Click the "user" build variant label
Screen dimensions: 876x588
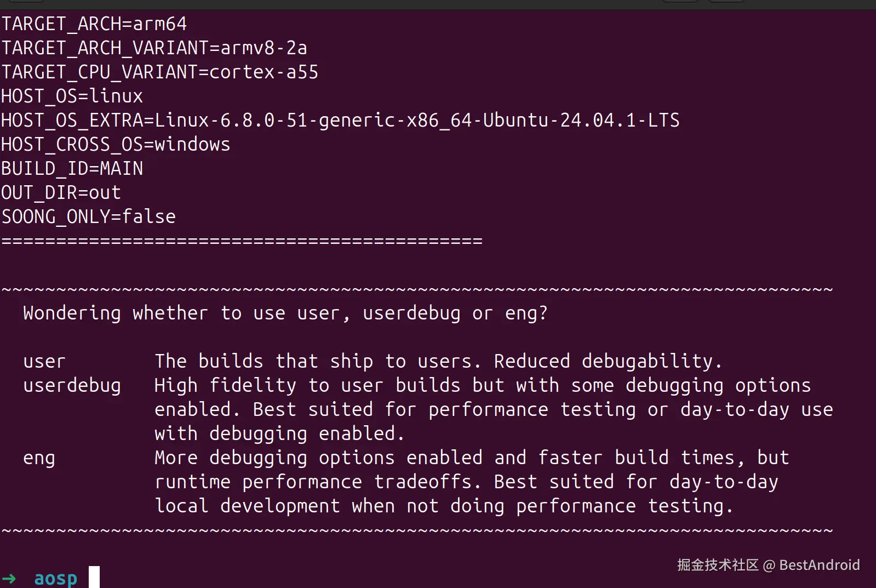pos(44,362)
